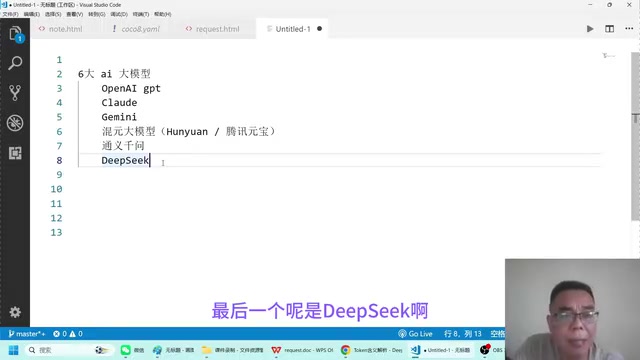The width and height of the screenshot is (640, 360).
Task: Open the Source Control view
Action: tap(15, 93)
